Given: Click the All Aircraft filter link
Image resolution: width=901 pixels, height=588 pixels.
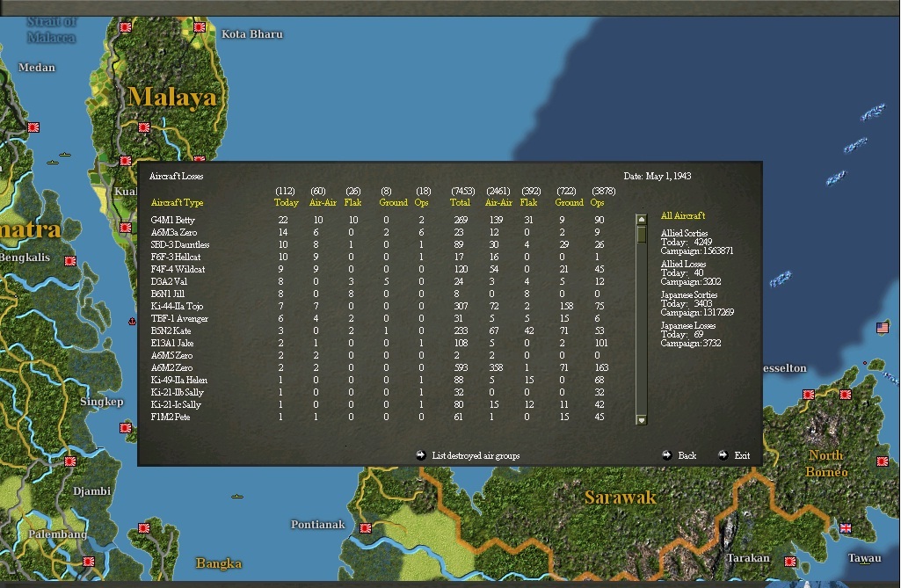Looking at the screenshot, I should click(x=683, y=215).
